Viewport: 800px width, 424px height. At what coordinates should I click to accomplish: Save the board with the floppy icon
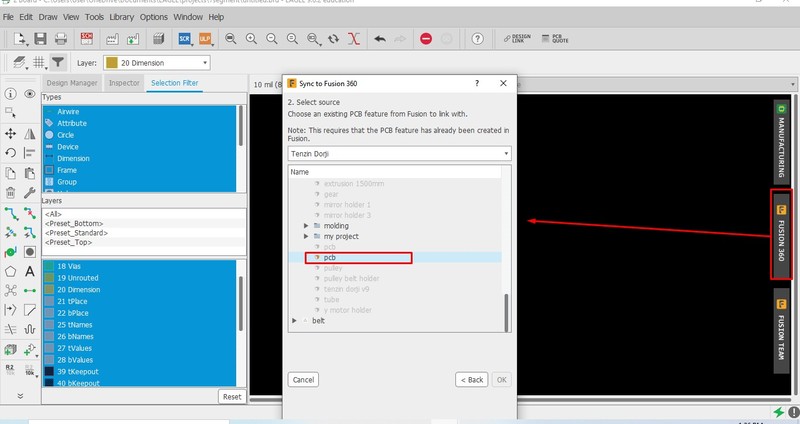[40, 39]
